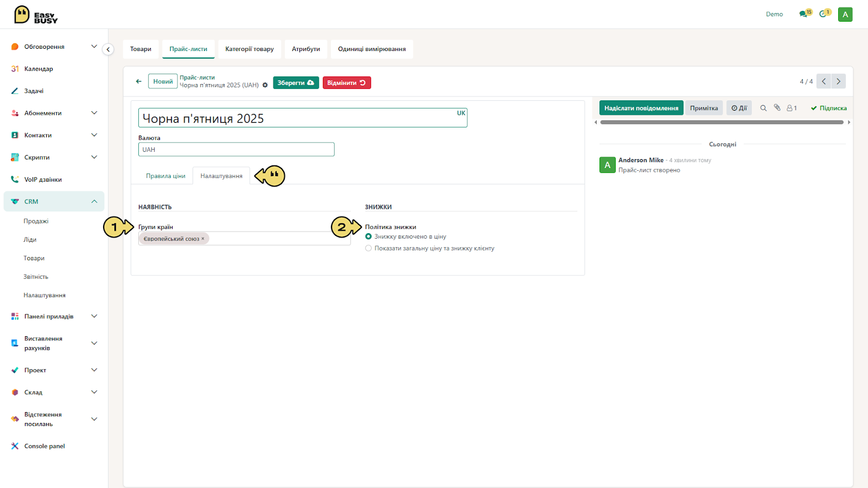This screenshot has height=488, width=868.
Task: Open Звітність under CRM
Action: [x=36, y=277]
